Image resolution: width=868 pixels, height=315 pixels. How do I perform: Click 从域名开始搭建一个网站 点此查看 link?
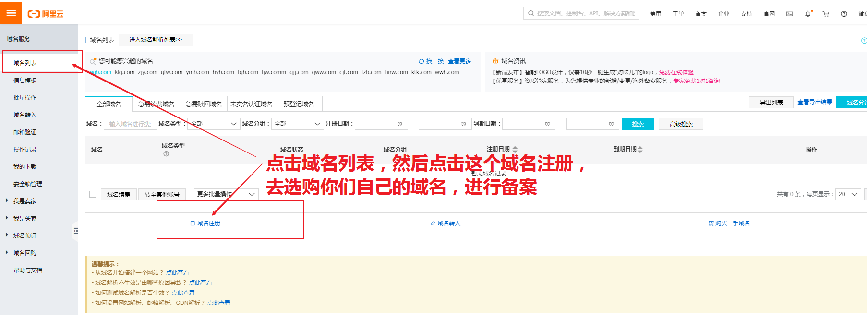pos(178,273)
